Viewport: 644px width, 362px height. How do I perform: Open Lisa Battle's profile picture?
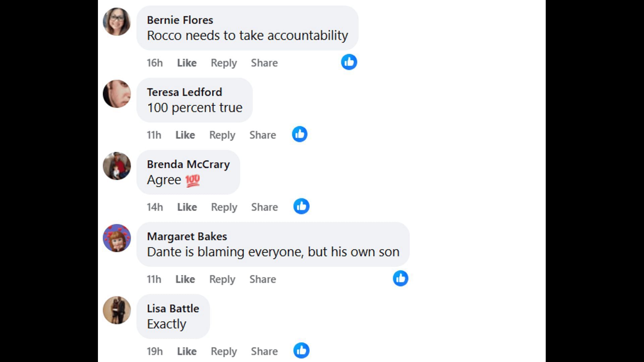pos(117,310)
